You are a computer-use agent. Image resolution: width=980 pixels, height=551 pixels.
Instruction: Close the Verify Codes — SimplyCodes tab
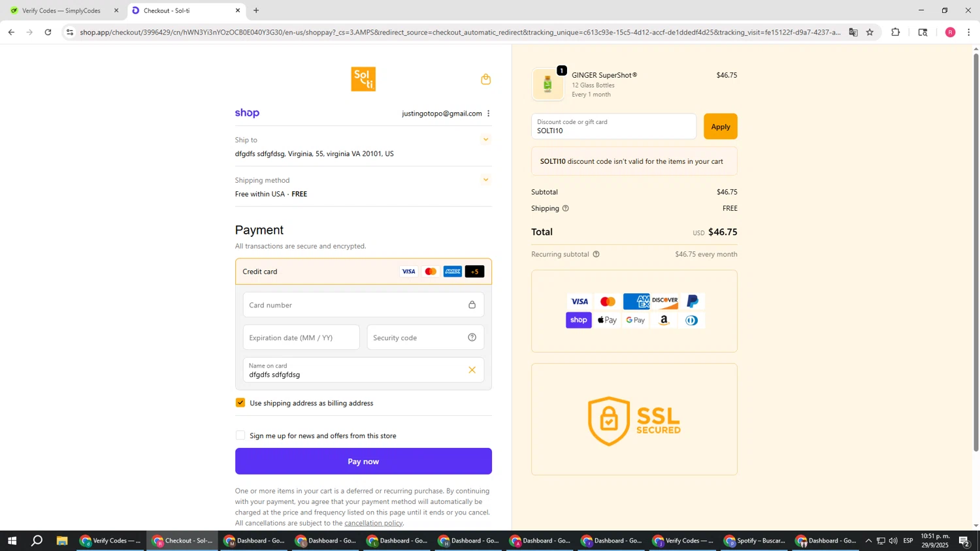click(x=116, y=10)
